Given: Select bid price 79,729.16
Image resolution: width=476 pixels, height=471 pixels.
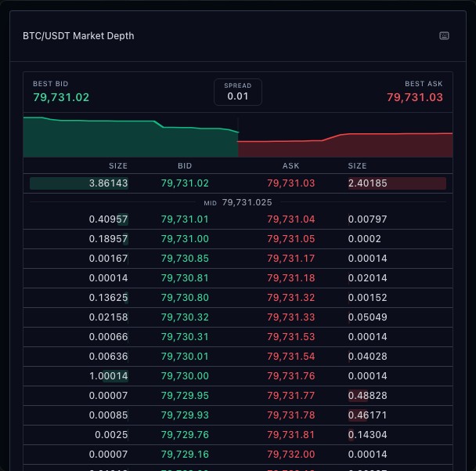Looking at the screenshot, I should coord(185,455).
